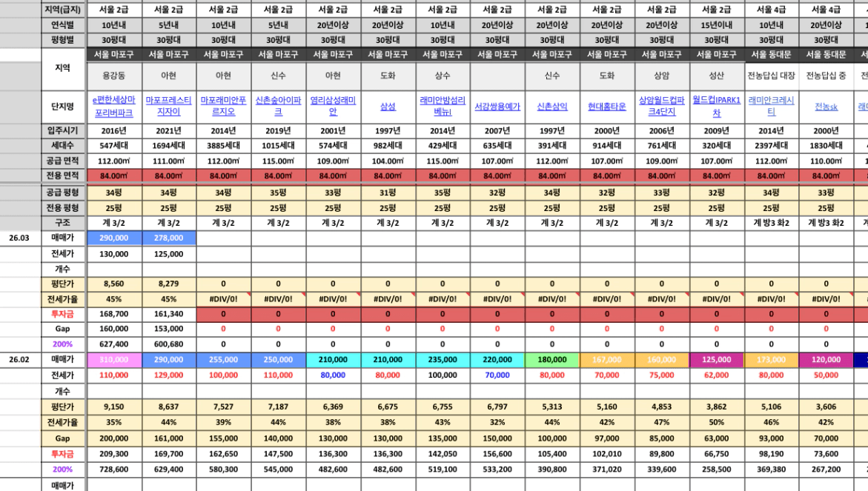868x491 pixels.
Task: Open the 상암월드컵파크4단지 link
Action: pyautogui.click(x=661, y=106)
